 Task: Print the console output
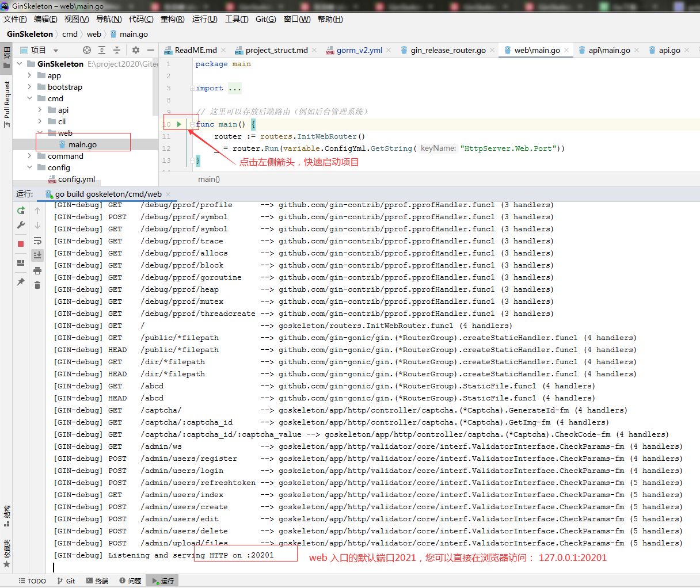point(37,270)
